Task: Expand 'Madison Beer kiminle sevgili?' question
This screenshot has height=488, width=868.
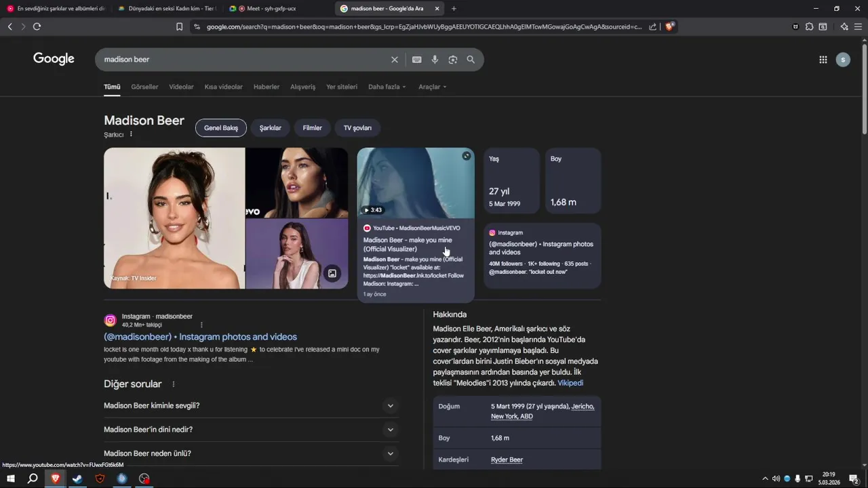Action: coord(250,406)
